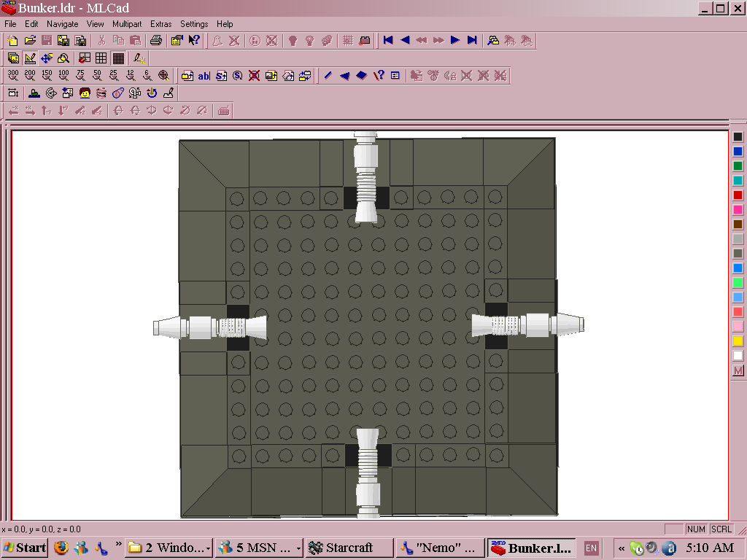
Task: Click the EN language indicator
Action: [x=591, y=548]
